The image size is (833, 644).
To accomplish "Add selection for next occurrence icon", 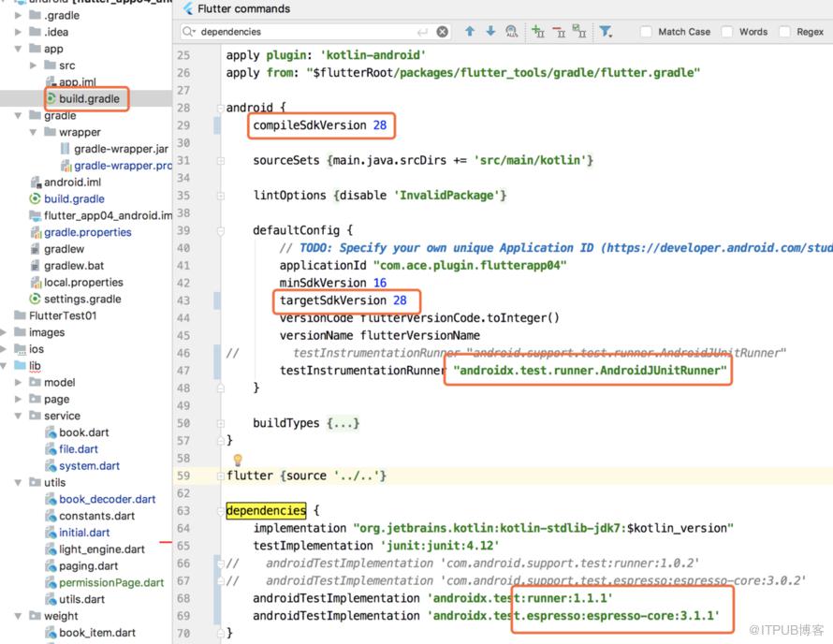I will coord(538,31).
